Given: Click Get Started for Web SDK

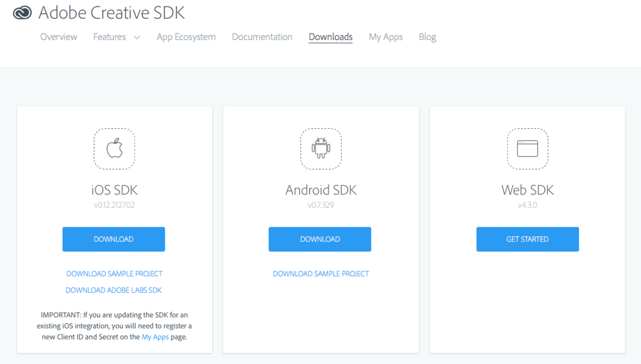Looking at the screenshot, I should click(527, 240).
